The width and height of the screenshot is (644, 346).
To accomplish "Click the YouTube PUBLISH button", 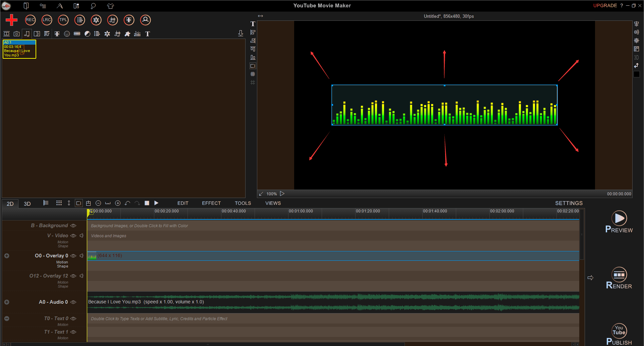I will tap(619, 334).
